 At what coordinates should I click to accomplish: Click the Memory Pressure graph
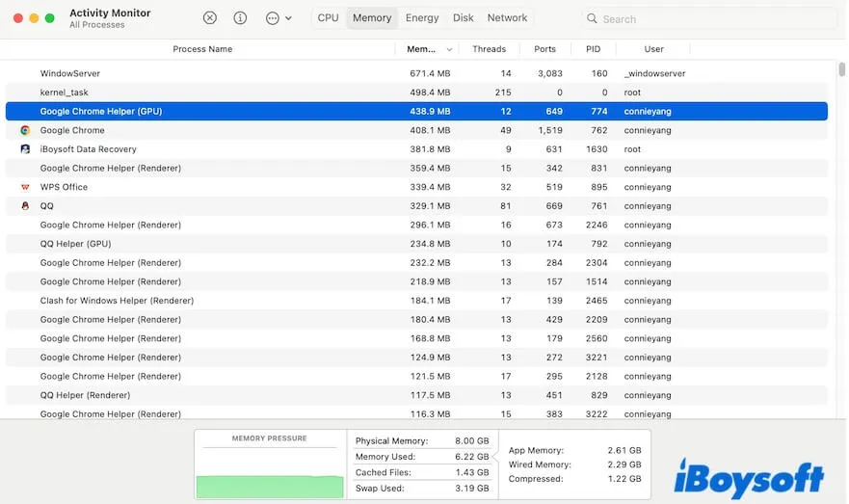coord(270,472)
